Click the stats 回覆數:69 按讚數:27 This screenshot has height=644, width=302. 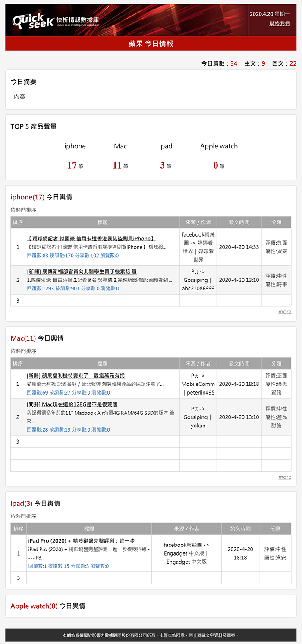coord(68,393)
